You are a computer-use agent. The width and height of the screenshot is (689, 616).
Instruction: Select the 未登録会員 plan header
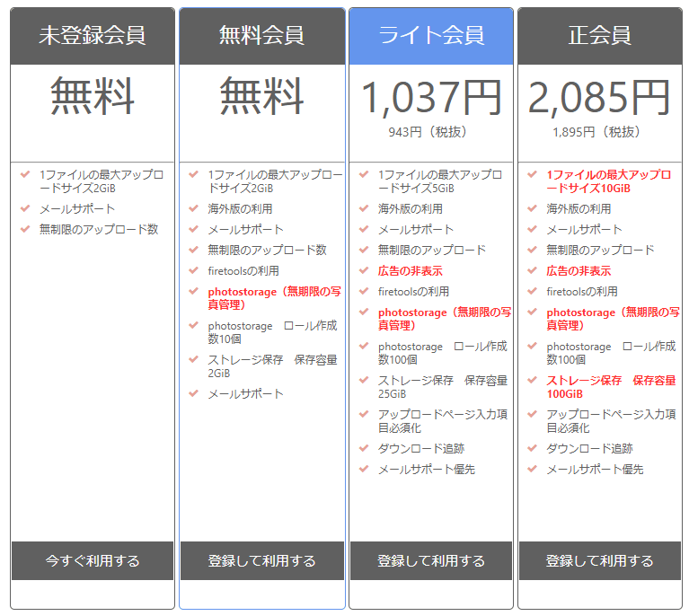pyautogui.click(x=93, y=36)
